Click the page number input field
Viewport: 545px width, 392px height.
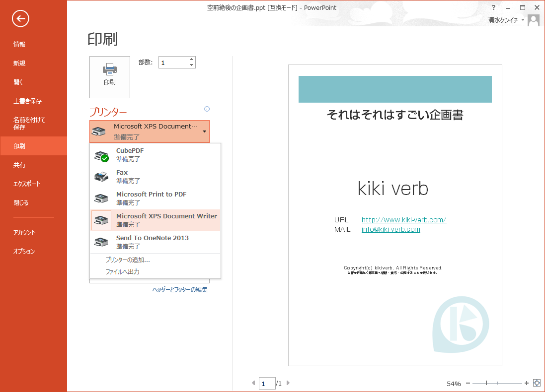tap(267, 384)
